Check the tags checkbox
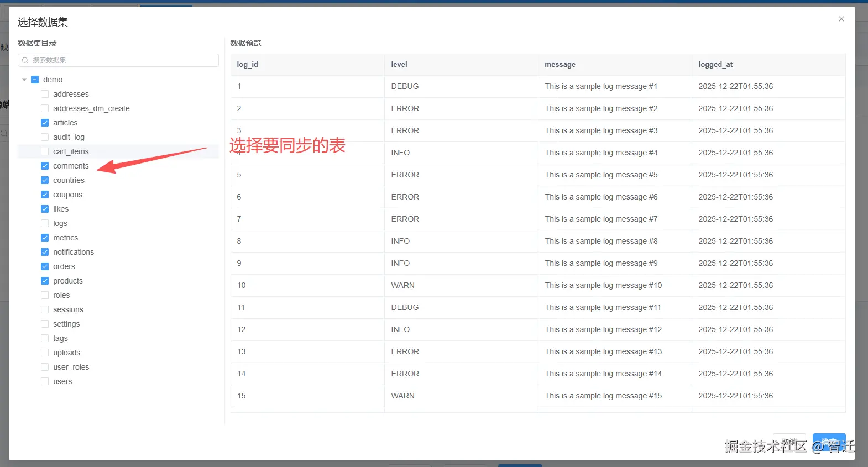Screen dimensions: 868x467 click(45, 338)
